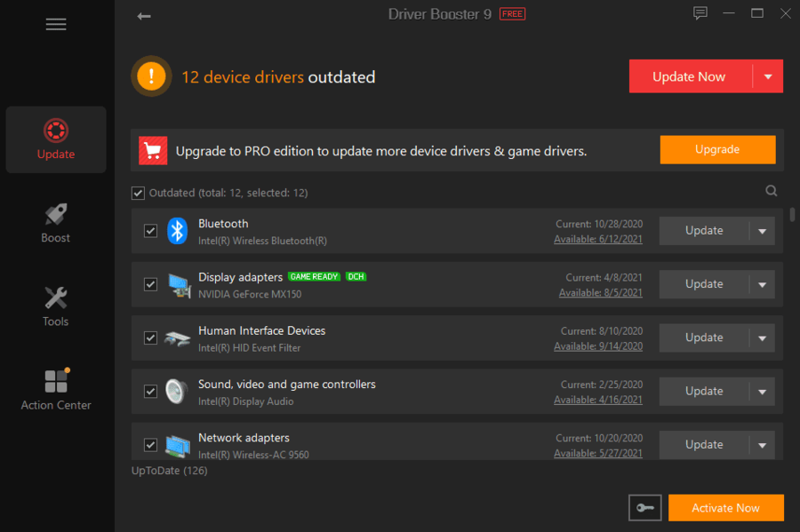Image resolution: width=800 pixels, height=532 pixels.
Task: Open the Boost section in sidebar
Action: point(56,223)
